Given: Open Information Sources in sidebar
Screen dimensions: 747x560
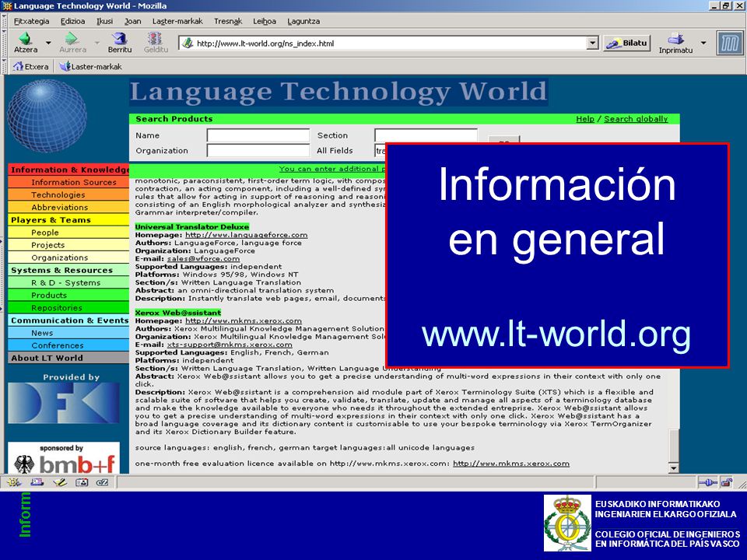Looking at the screenshot, I should pyautogui.click(x=68, y=182).
